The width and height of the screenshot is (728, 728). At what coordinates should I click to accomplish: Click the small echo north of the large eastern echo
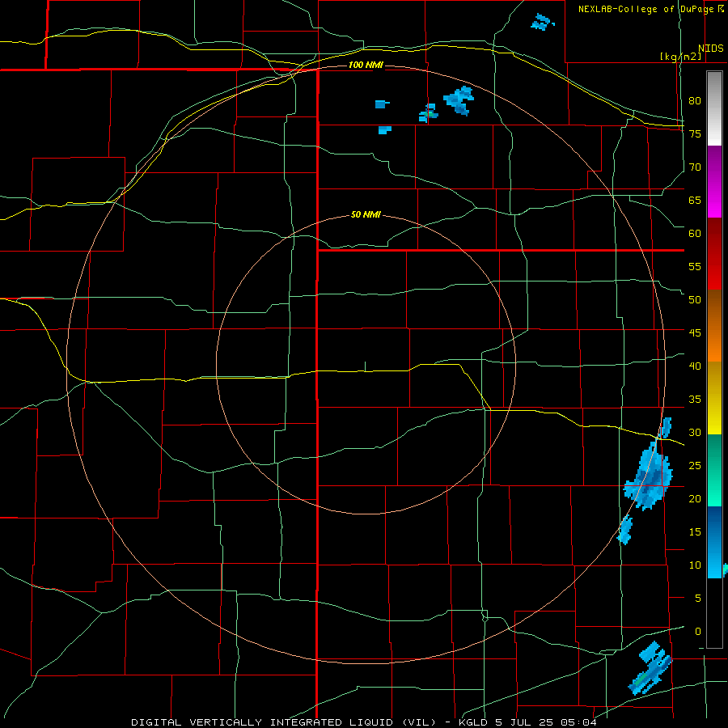666,428
